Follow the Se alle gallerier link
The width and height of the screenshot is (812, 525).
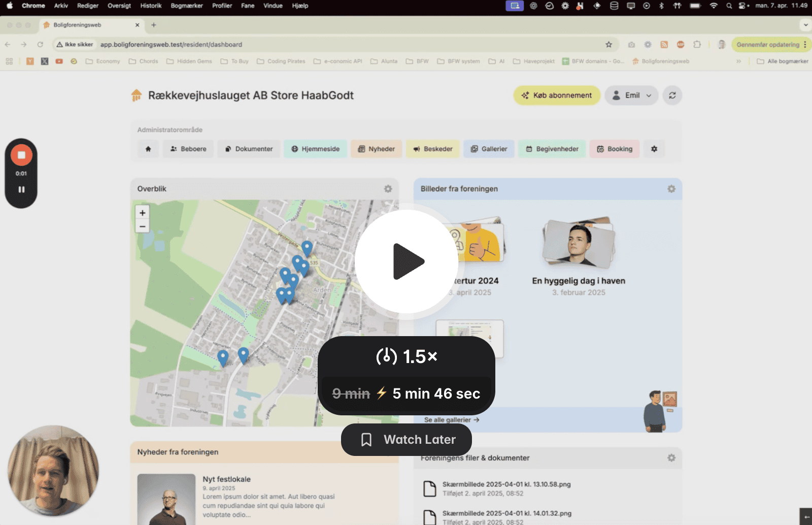[452, 420]
